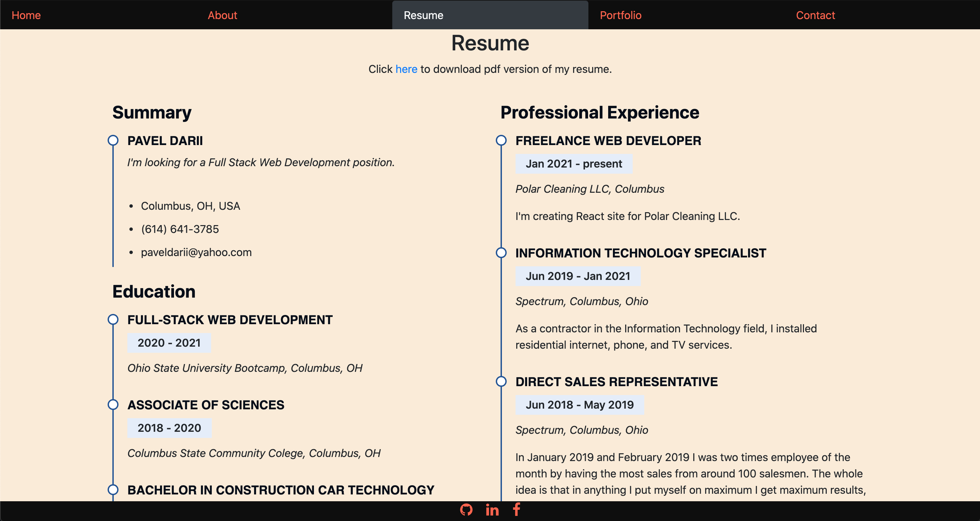This screenshot has height=521, width=980.
Task: Click timeline circle beside Bachelor in Construction
Action: (x=113, y=489)
